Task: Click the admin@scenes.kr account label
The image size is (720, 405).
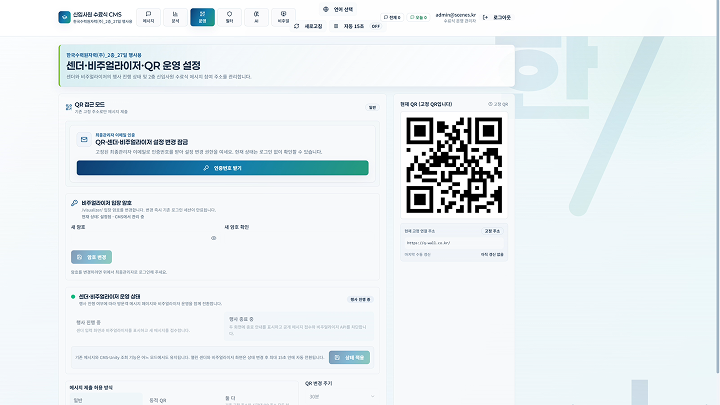Action: click(x=456, y=15)
